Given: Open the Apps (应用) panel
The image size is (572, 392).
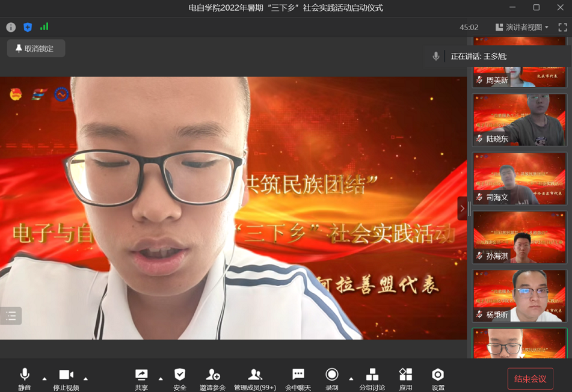Looking at the screenshot, I should pos(406,379).
